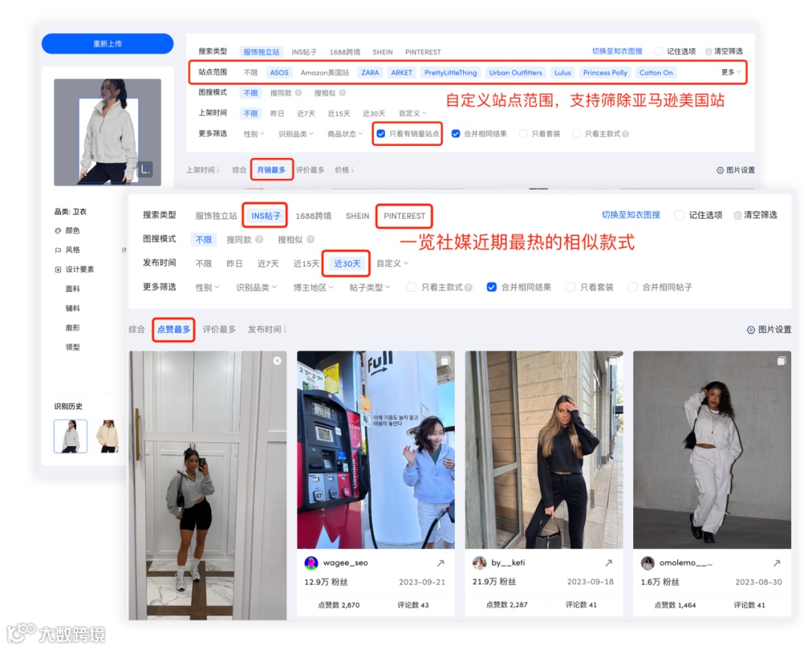Select the Amazon美国站 site filter

tap(325, 72)
